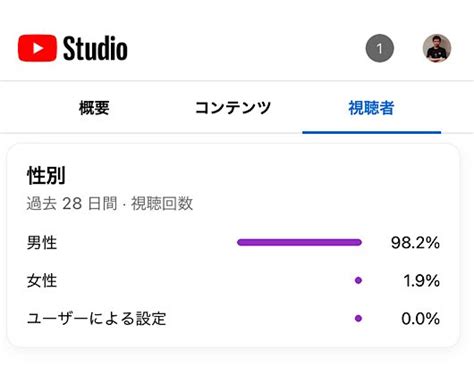Click the 1.9% value
The width and height of the screenshot is (474, 366).
[x=422, y=280]
